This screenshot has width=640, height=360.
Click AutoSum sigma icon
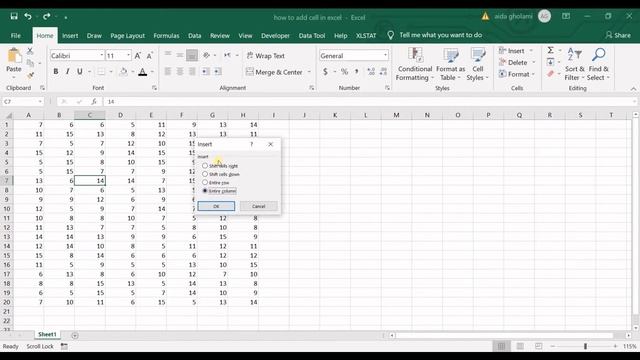(551, 50)
